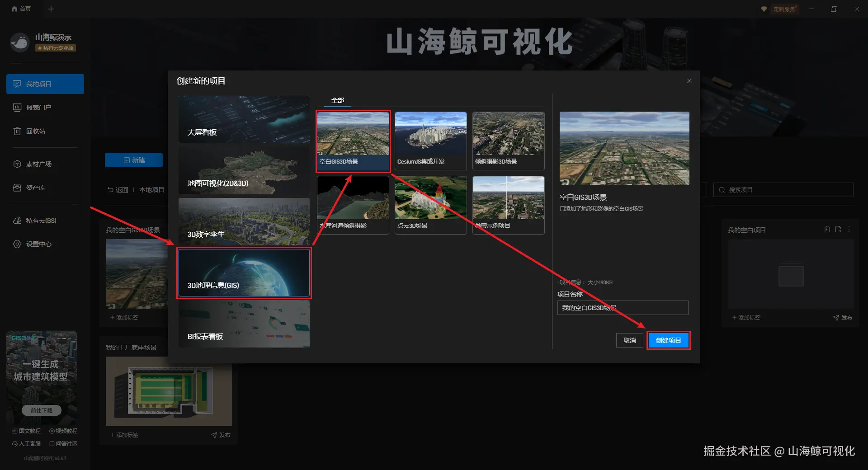Screen dimensions: 868x470
Task: Click the 搜索项目 search field
Action: 783,190
